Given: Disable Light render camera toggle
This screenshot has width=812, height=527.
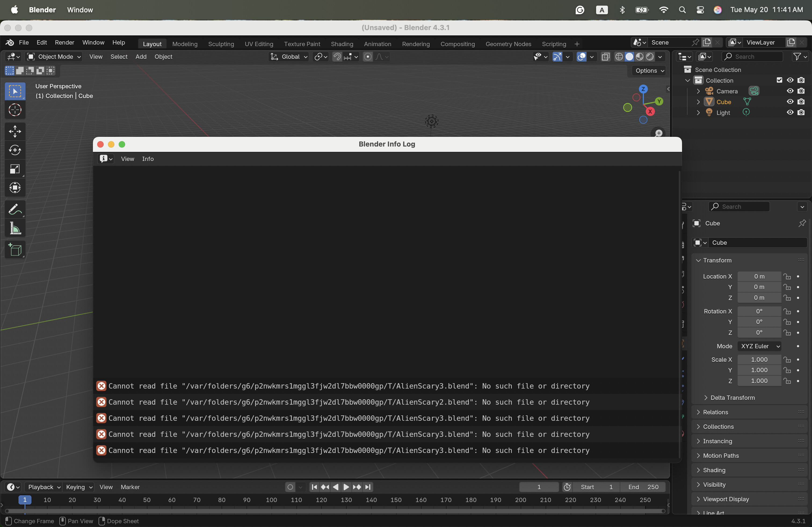Looking at the screenshot, I should point(801,112).
